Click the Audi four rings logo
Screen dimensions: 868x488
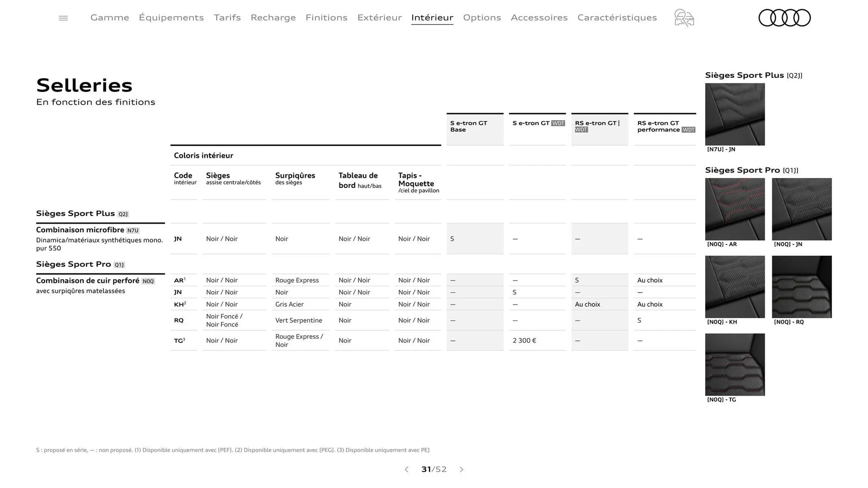(x=784, y=18)
